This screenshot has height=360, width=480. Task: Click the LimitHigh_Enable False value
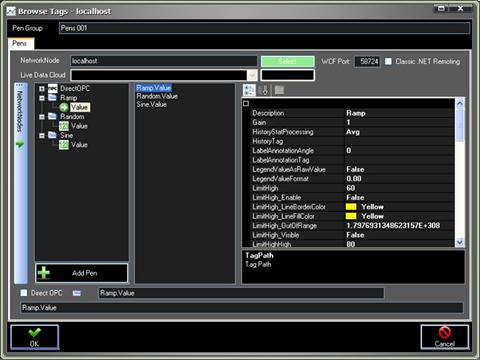355,197
